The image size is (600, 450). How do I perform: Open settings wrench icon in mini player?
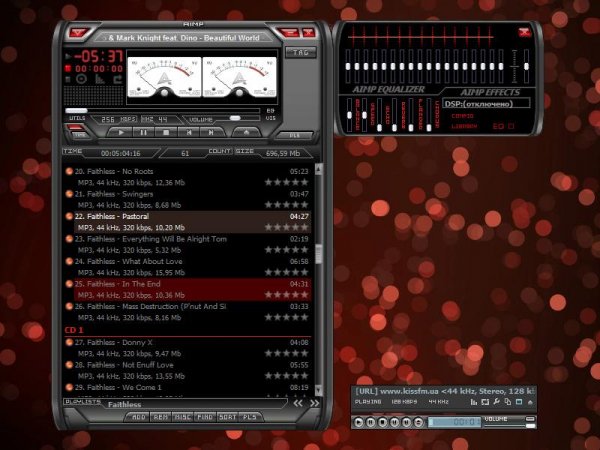pyautogui.click(x=496, y=402)
